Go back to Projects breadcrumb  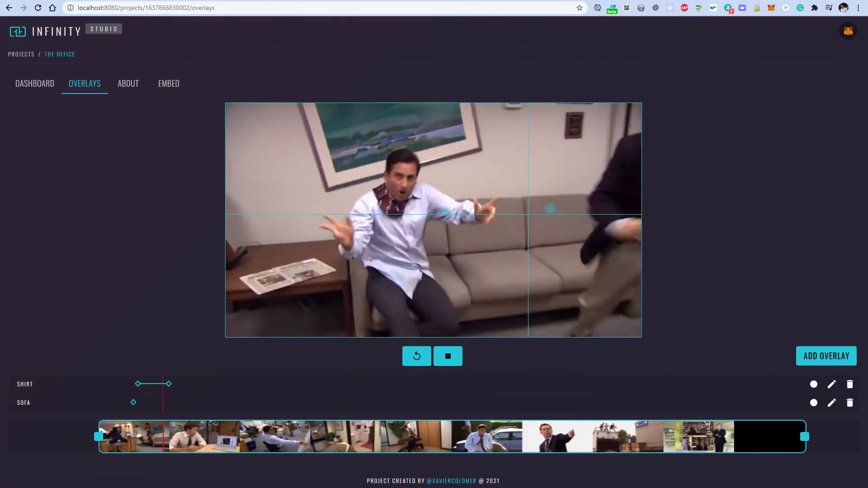(21, 54)
